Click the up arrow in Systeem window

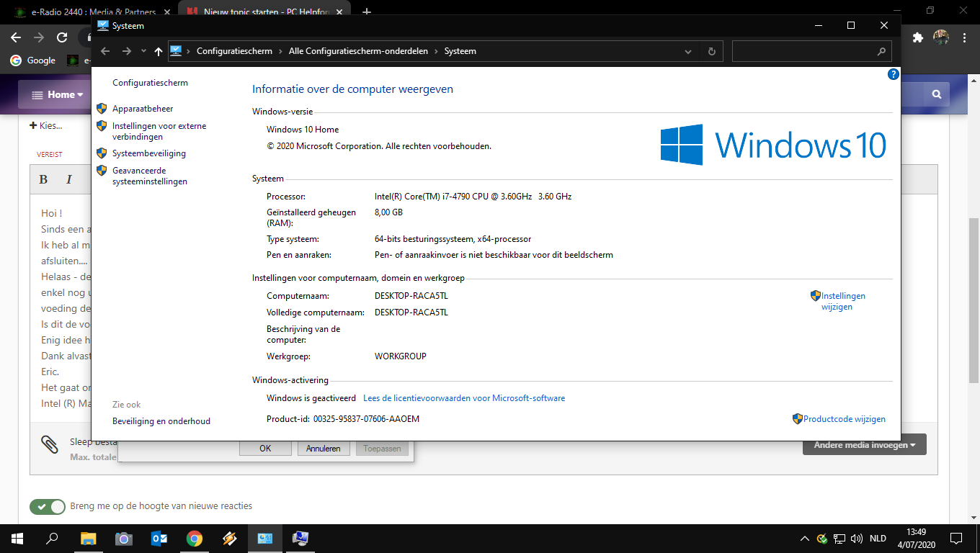159,51
